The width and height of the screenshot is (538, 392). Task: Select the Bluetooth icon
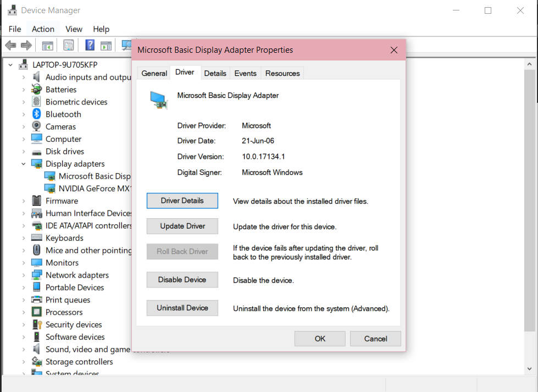point(36,114)
